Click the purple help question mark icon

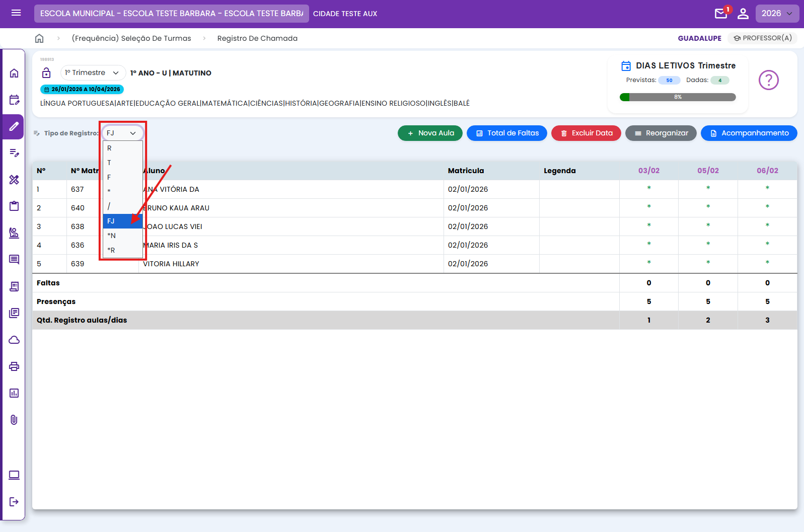[x=768, y=80]
